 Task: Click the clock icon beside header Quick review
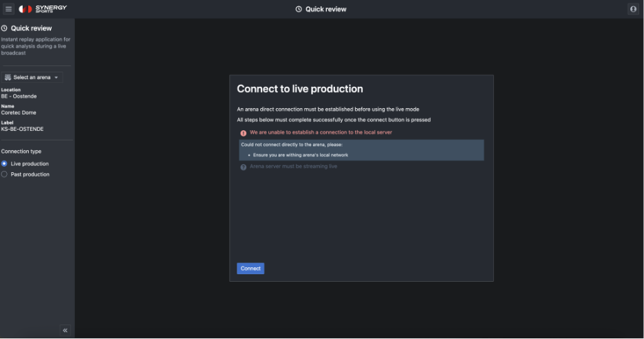pyautogui.click(x=299, y=9)
